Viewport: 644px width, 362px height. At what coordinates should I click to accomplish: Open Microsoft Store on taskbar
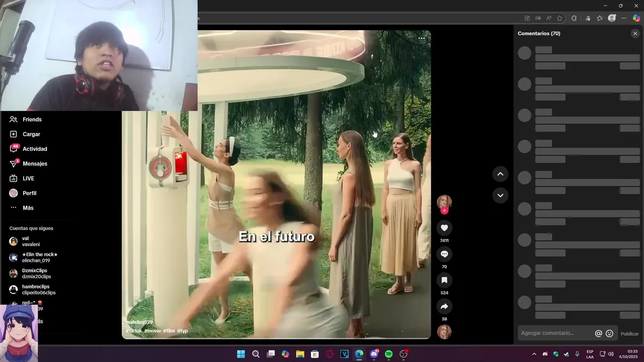point(315,354)
